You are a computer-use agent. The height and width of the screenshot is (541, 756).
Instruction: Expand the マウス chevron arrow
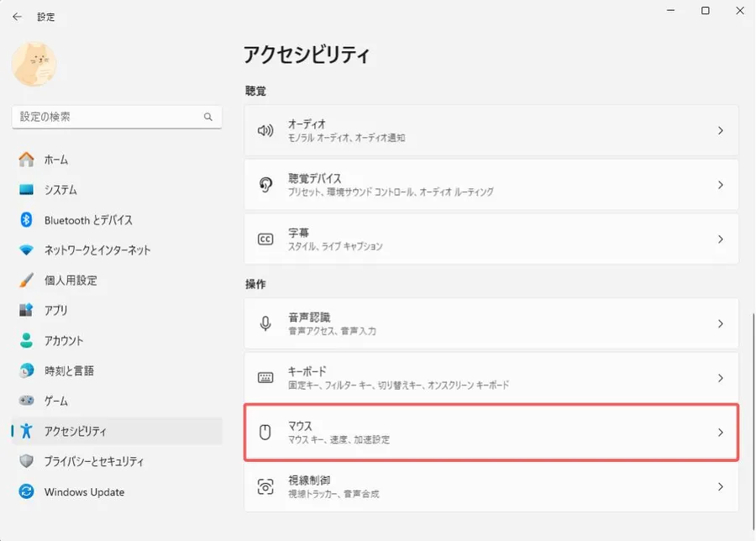pos(721,432)
